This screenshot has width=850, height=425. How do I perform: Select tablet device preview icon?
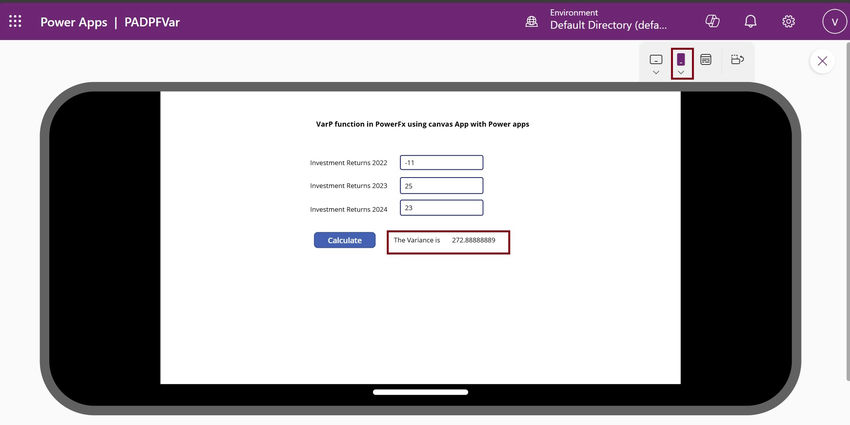click(x=656, y=59)
